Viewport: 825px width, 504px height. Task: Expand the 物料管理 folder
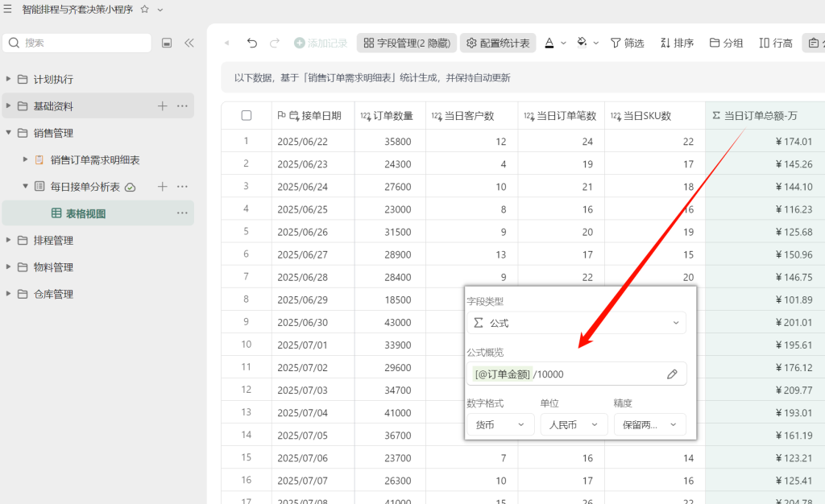coord(8,266)
